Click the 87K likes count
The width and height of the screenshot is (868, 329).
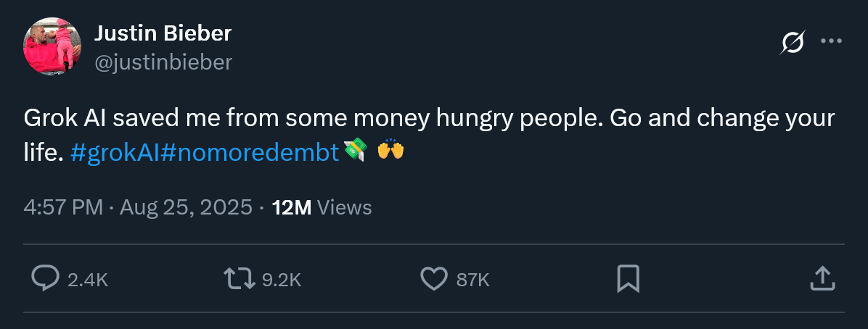[x=473, y=280]
